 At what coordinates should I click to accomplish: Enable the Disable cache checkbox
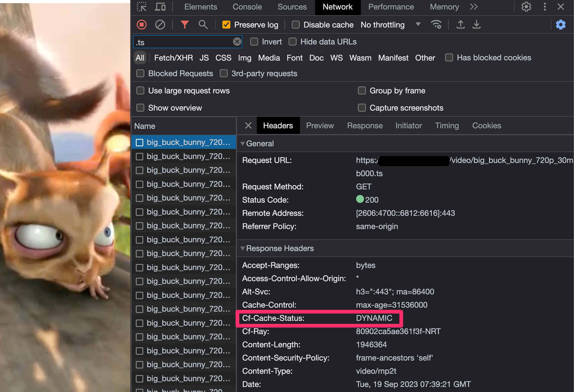pos(295,25)
